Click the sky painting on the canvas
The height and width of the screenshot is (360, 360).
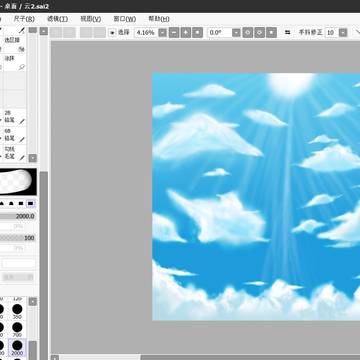point(256,197)
